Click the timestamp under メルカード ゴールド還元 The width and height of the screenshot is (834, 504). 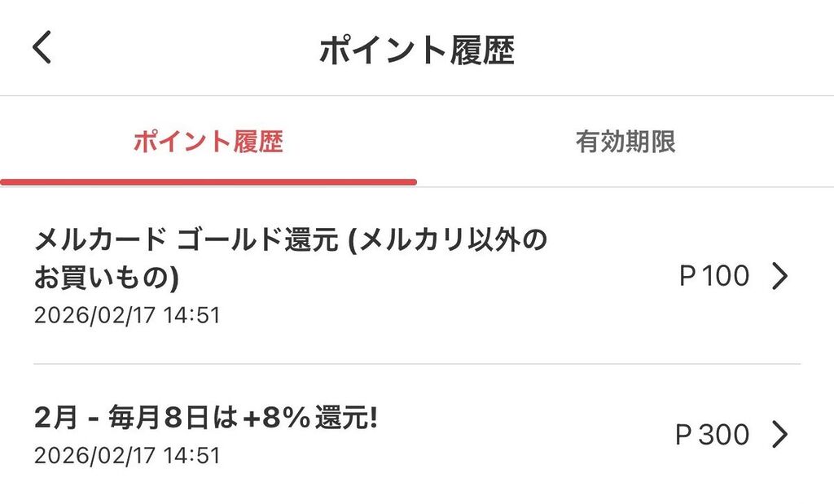pos(127,315)
